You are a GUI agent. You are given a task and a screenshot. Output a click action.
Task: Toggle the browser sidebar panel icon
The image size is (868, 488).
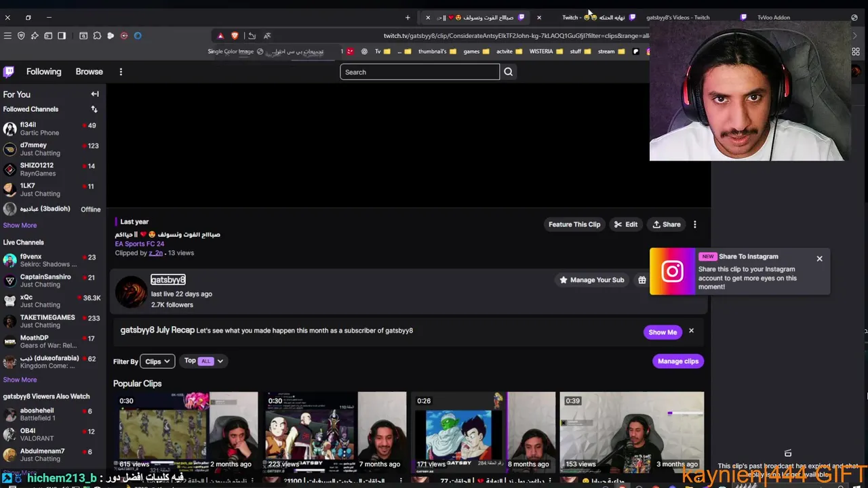click(x=62, y=35)
